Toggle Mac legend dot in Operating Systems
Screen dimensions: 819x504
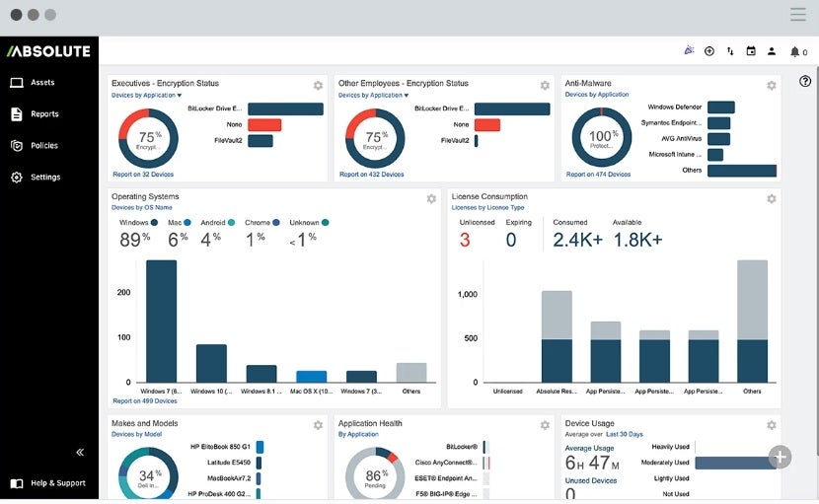click(x=187, y=223)
